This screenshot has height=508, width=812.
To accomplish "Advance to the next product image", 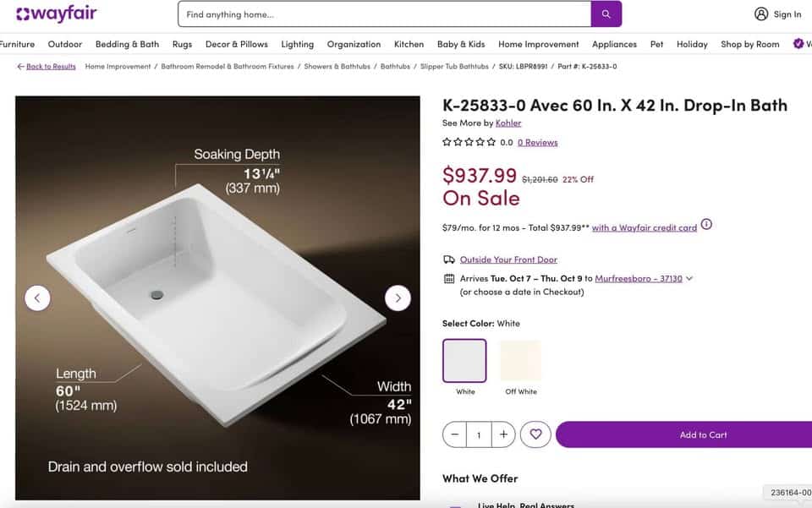I will click(x=398, y=298).
